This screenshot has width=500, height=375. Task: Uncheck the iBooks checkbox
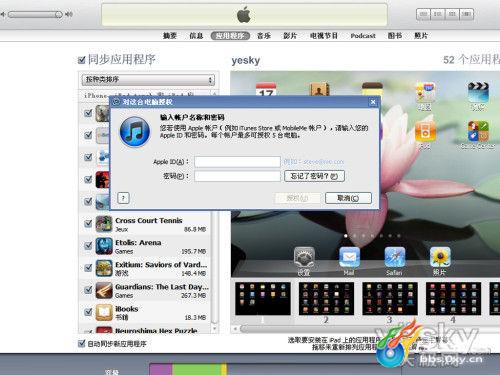tap(88, 312)
